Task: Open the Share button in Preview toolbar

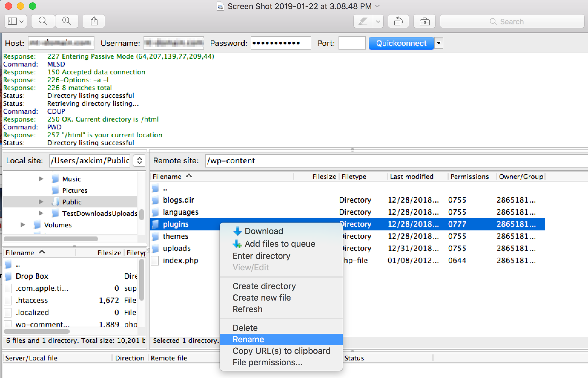Action: point(94,21)
